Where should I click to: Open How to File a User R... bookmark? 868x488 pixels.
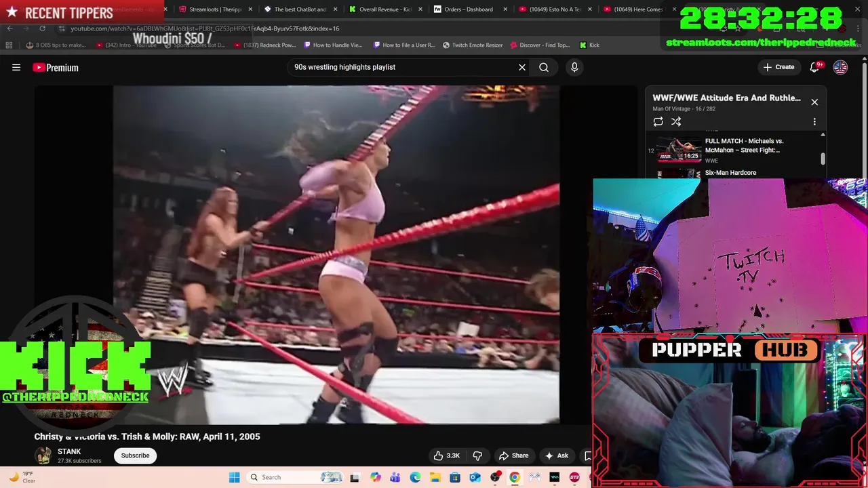pyautogui.click(x=404, y=45)
